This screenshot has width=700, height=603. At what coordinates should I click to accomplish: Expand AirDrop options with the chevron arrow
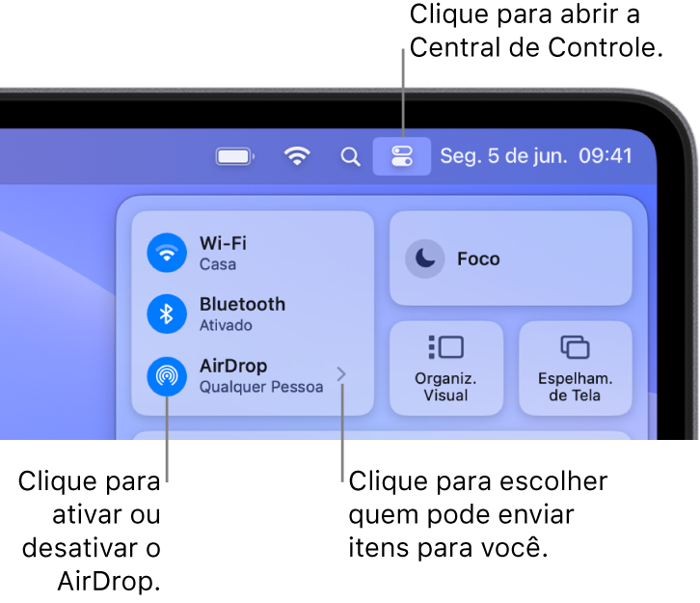click(341, 374)
